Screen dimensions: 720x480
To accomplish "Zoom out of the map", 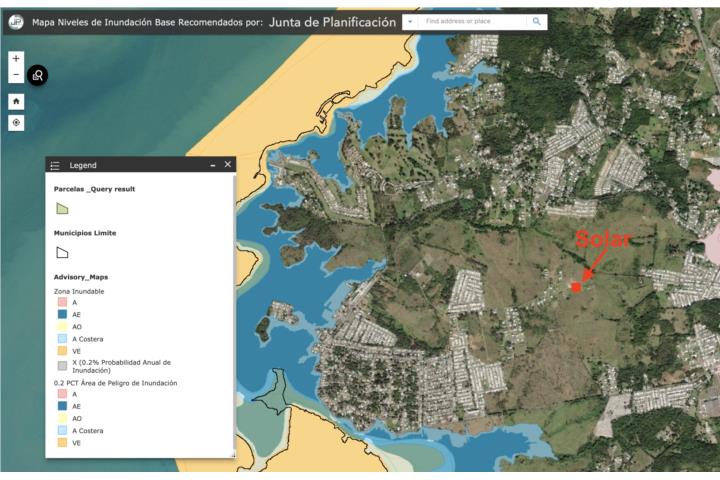I will (x=16, y=76).
